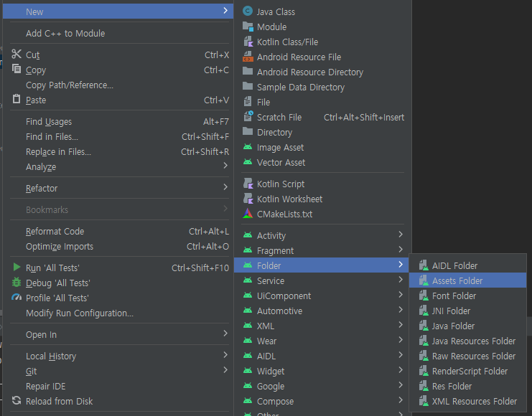Select XML Resources Folder
The height and width of the screenshot is (416, 532).
tap(467, 401)
